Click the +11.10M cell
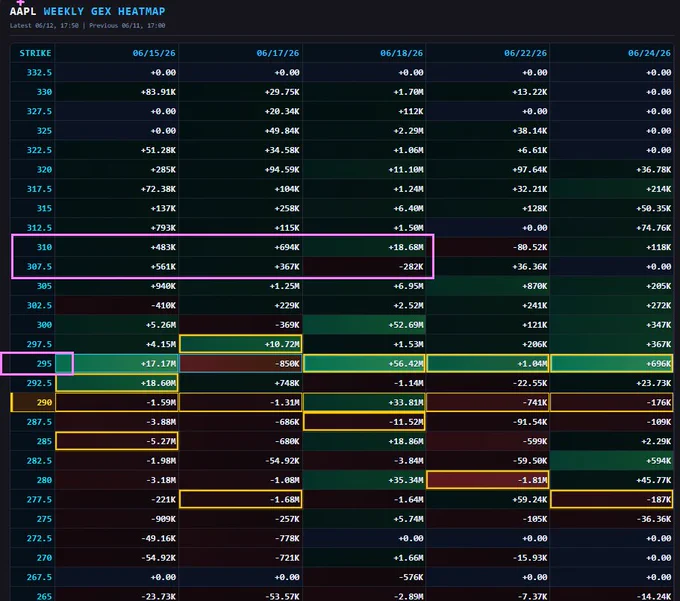Viewport: 680px width, 601px height. coord(364,170)
